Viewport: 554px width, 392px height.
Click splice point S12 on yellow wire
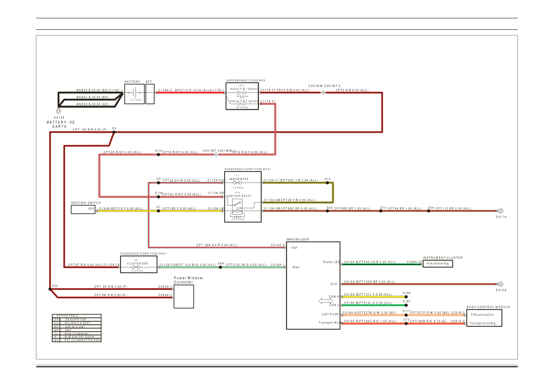tap(327, 183)
